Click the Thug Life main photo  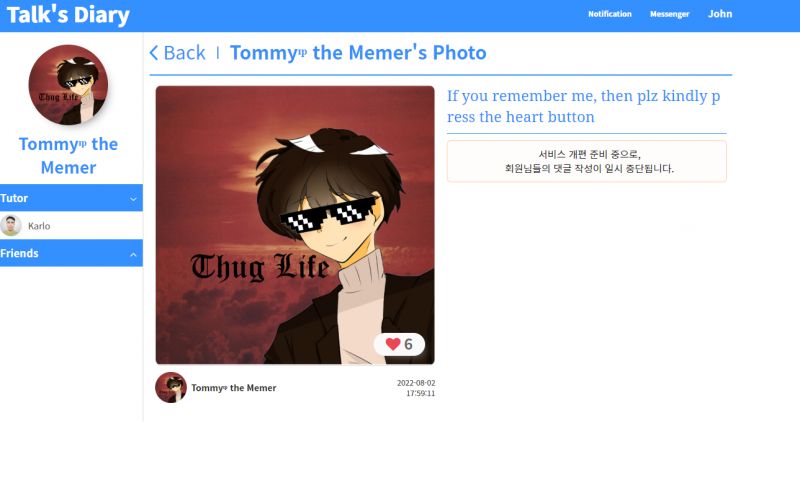(295, 225)
